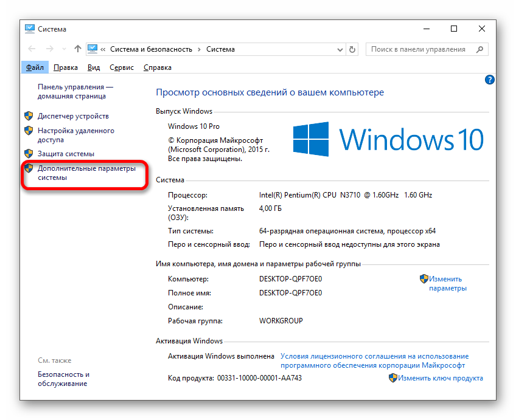The image size is (516, 420).
Task: Minimize the Система window
Action: pos(427,29)
